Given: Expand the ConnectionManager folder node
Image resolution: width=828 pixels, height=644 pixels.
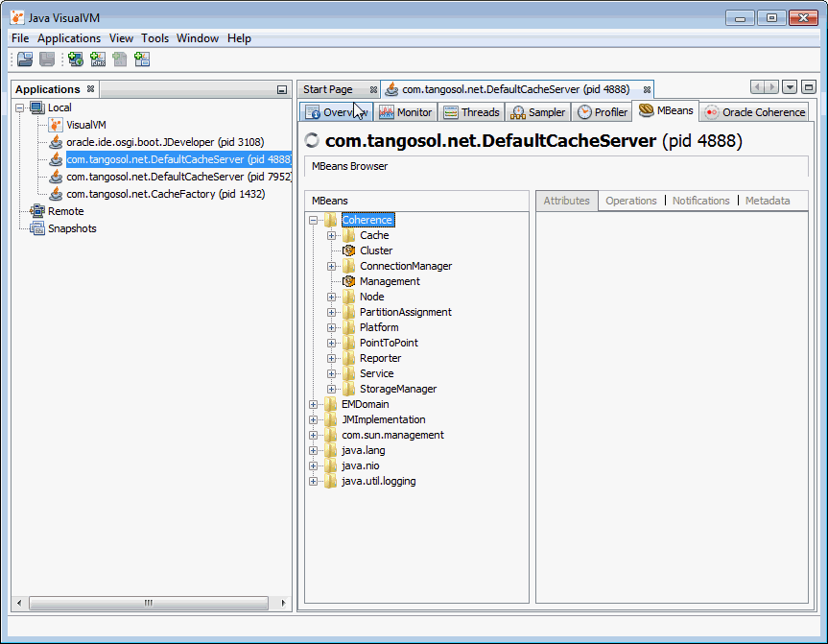Looking at the screenshot, I should 331,266.
